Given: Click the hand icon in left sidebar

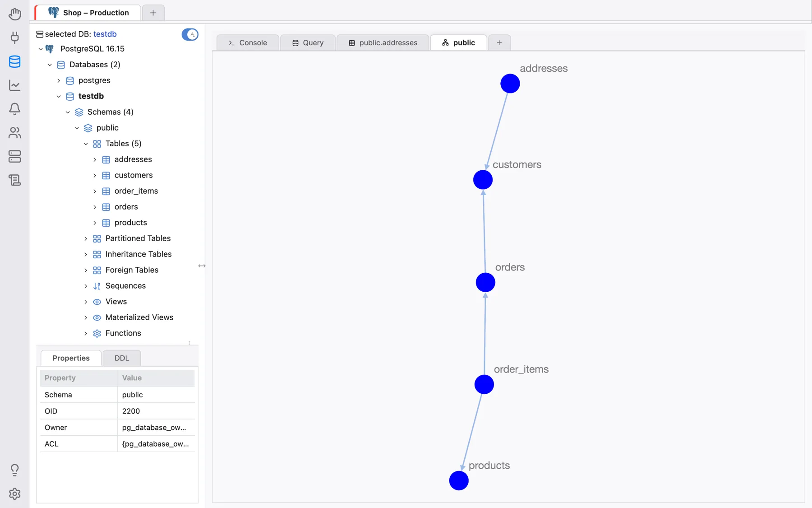Looking at the screenshot, I should pyautogui.click(x=14, y=14).
